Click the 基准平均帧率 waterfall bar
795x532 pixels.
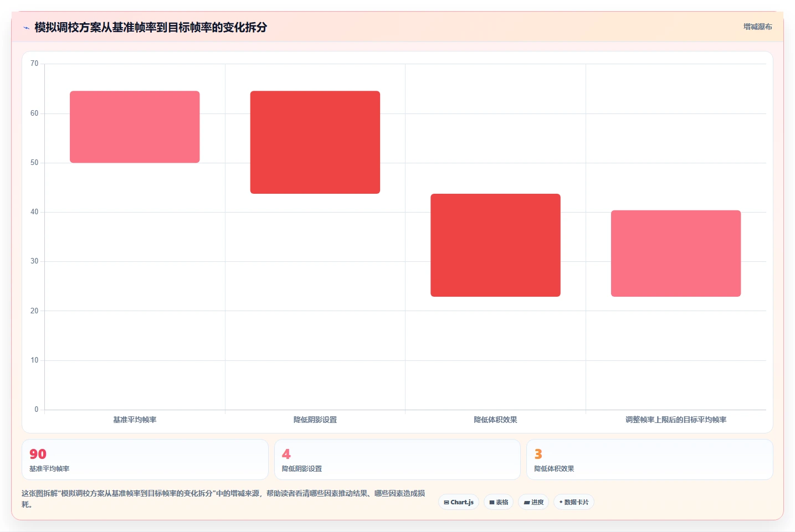point(135,127)
